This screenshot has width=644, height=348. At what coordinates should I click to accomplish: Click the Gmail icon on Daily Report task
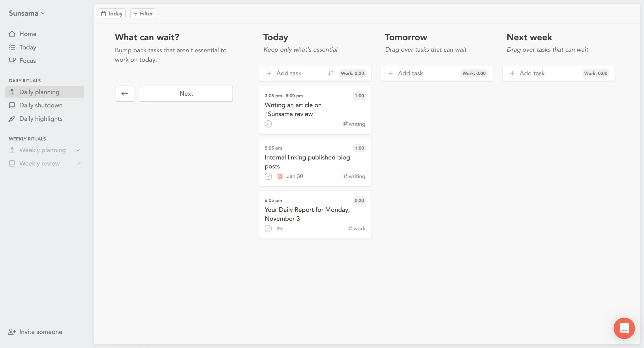coord(280,228)
